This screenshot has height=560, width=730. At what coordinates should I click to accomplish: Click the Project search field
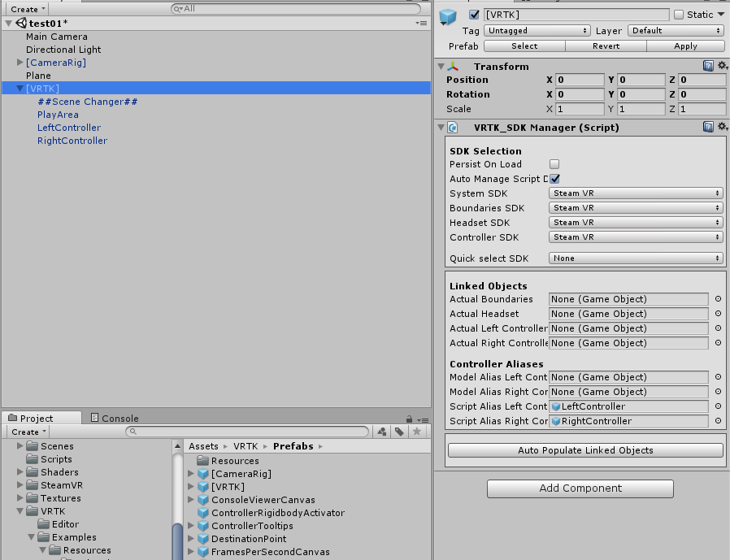pyautogui.click(x=247, y=432)
